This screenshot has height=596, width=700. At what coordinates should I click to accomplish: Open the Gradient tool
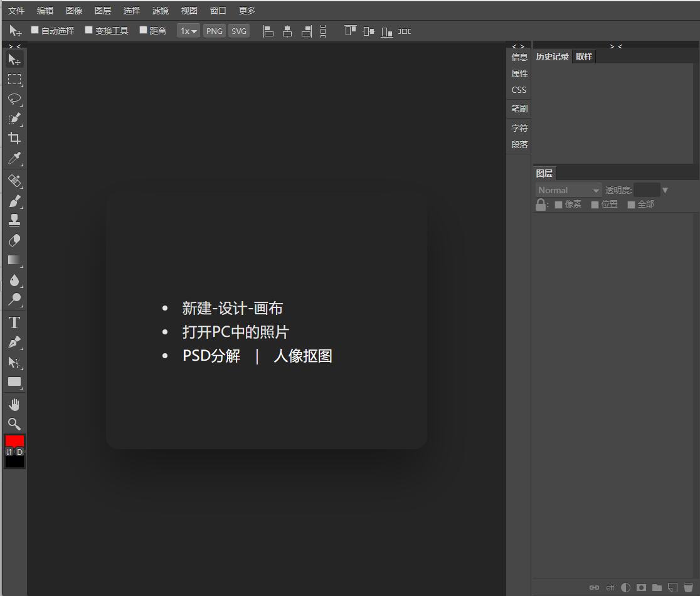14,261
